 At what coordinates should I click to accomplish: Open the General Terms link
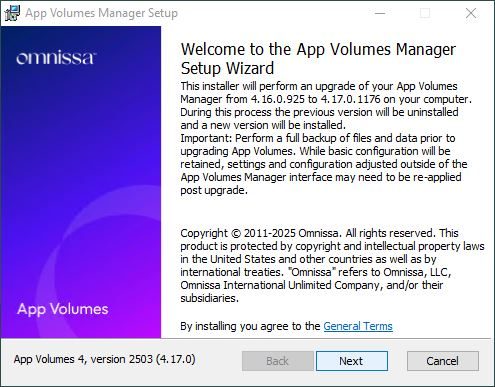coord(358,326)
